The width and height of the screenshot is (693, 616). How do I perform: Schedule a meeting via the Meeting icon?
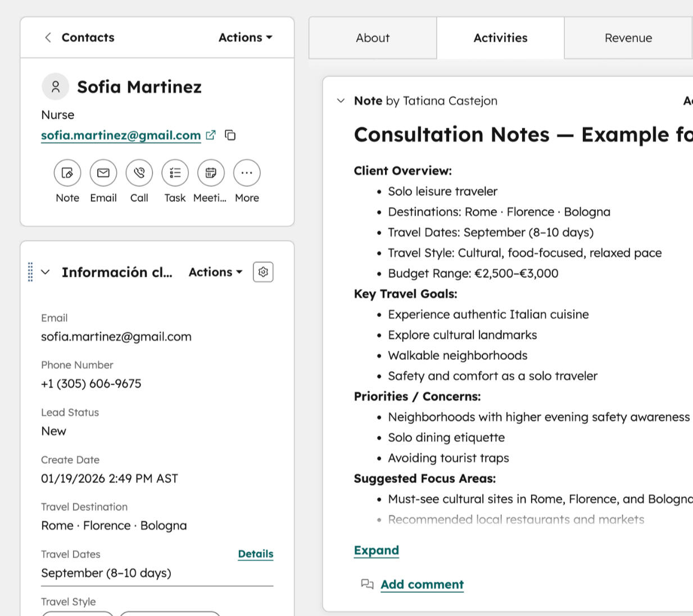pos(211,173)
